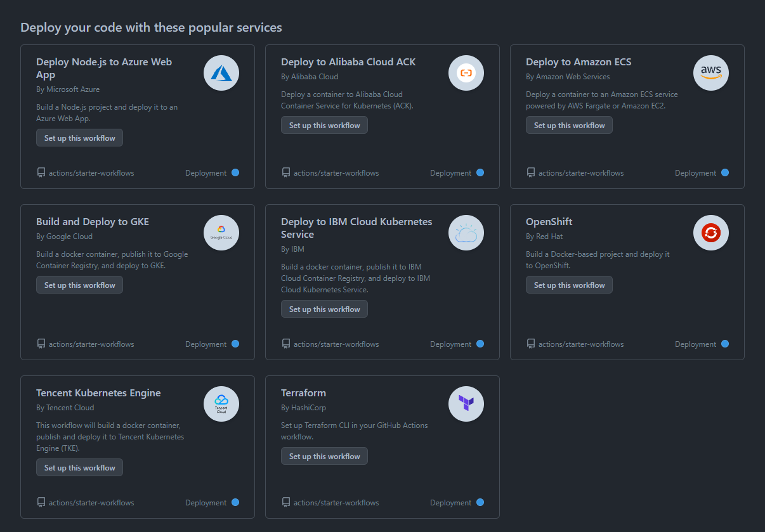The image size is (765, 532).
Task: Click 'By Red Hat' author text
Action: (544, 237)
